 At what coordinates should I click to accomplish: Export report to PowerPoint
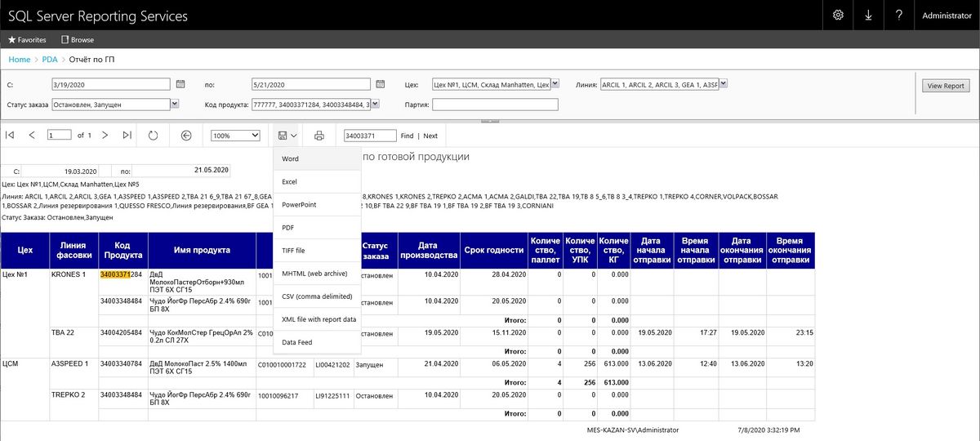click(x=317, y=204)
